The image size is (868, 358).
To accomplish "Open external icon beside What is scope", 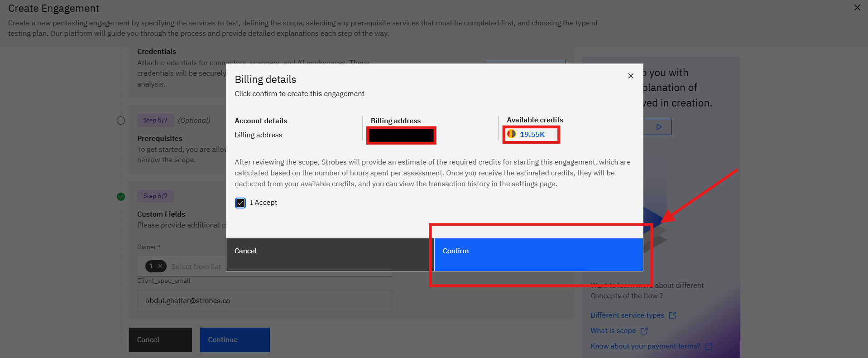I will click(x=644, y=331).
